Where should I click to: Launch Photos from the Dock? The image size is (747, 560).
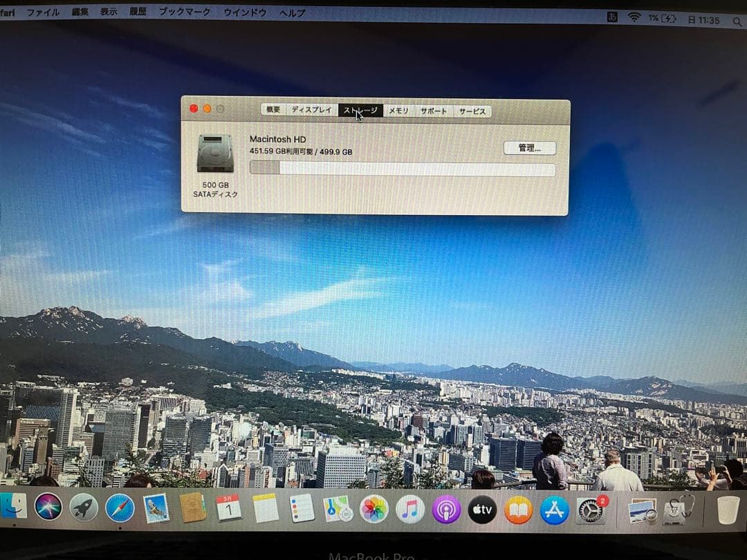point(373,510)
